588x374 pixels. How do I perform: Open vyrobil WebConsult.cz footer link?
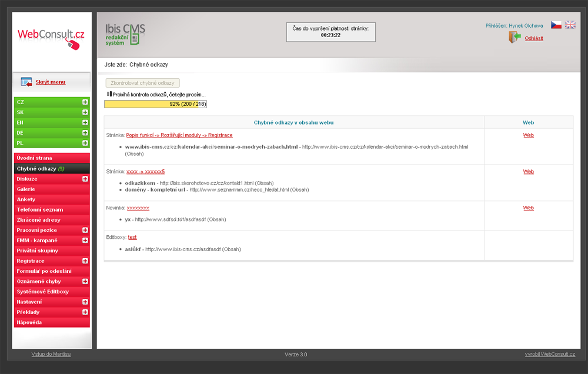(x=550, y=354)
